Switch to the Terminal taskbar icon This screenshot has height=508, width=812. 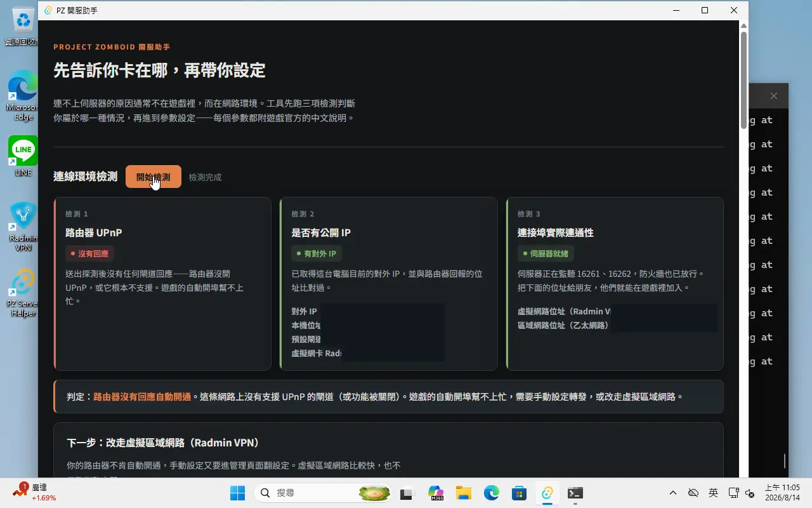pyautogui.click(x=575, y=493)
